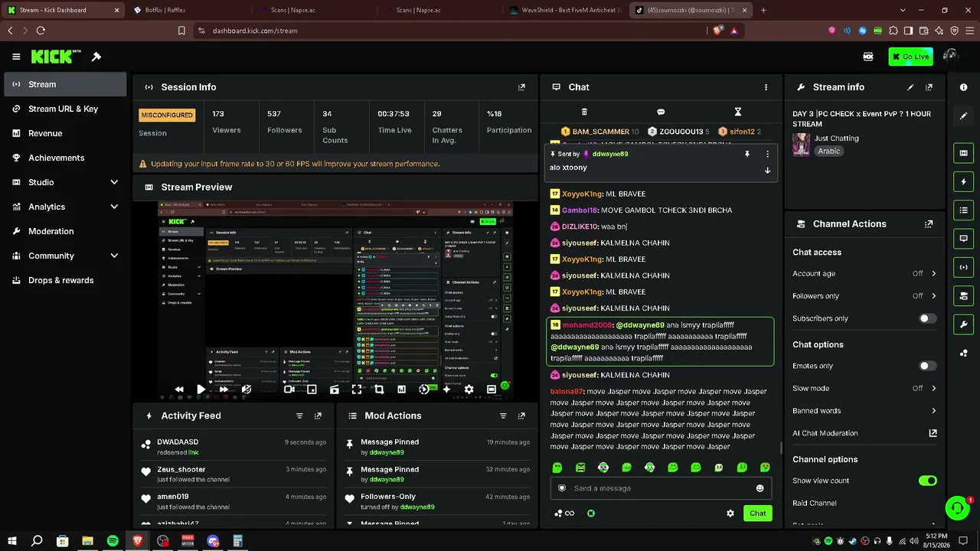Edit Stream info with the pencil icon

910,87
